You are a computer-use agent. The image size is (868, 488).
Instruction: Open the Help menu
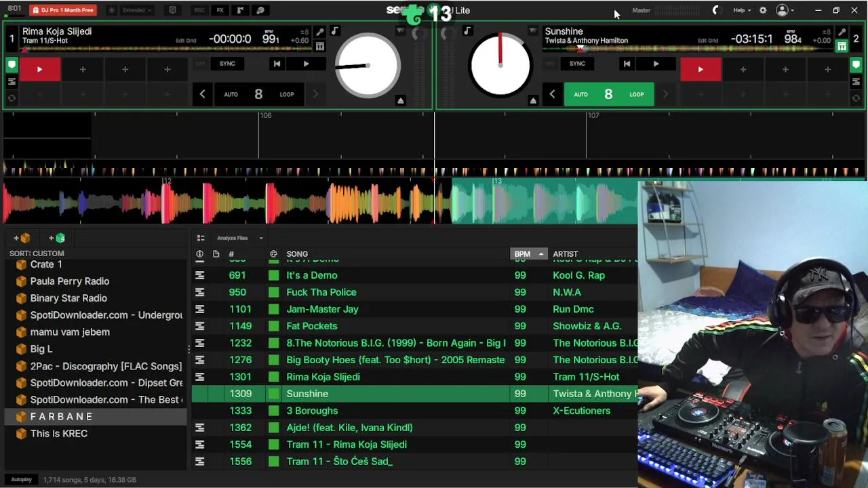coord(742,10)
